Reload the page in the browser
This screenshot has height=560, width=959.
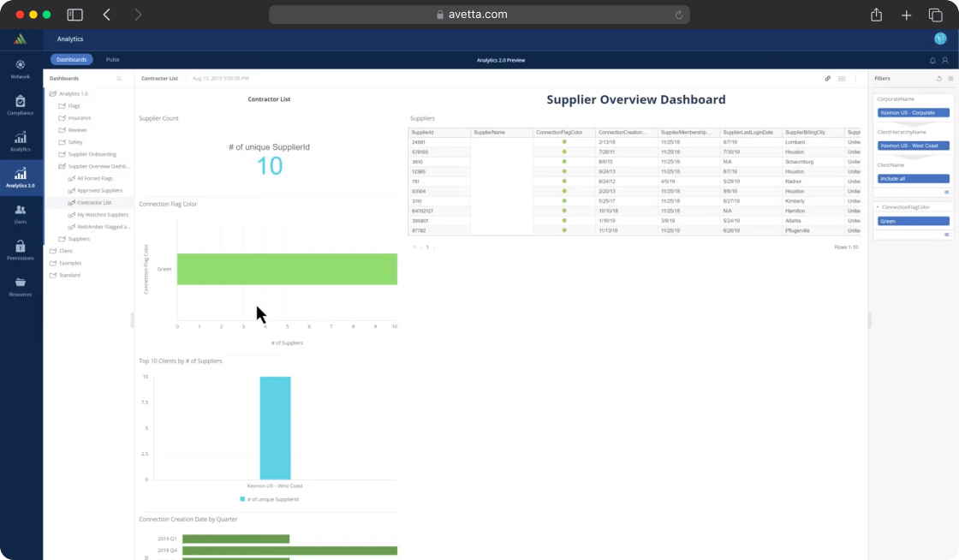pos(678,15)
